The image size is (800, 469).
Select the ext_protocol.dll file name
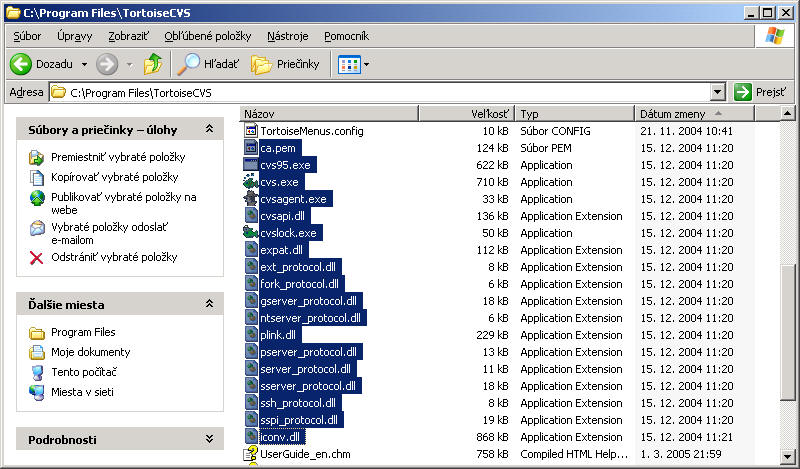coord(298,267)
